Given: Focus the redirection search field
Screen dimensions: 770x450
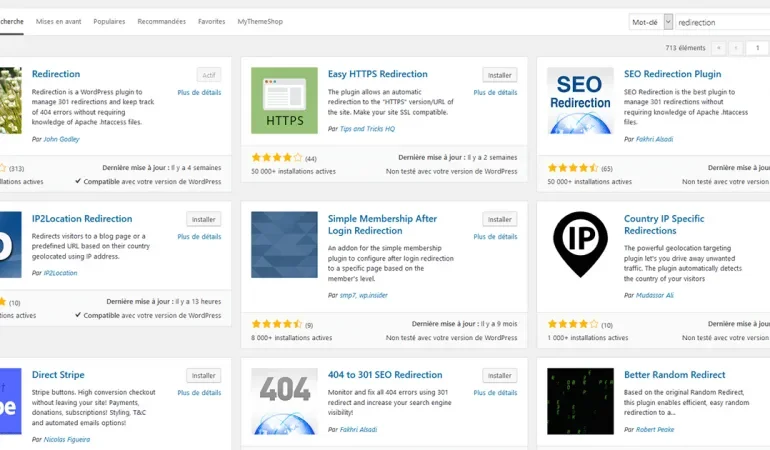Looking at the screenshot, I should pyautogui.click(x=722, y=22).
